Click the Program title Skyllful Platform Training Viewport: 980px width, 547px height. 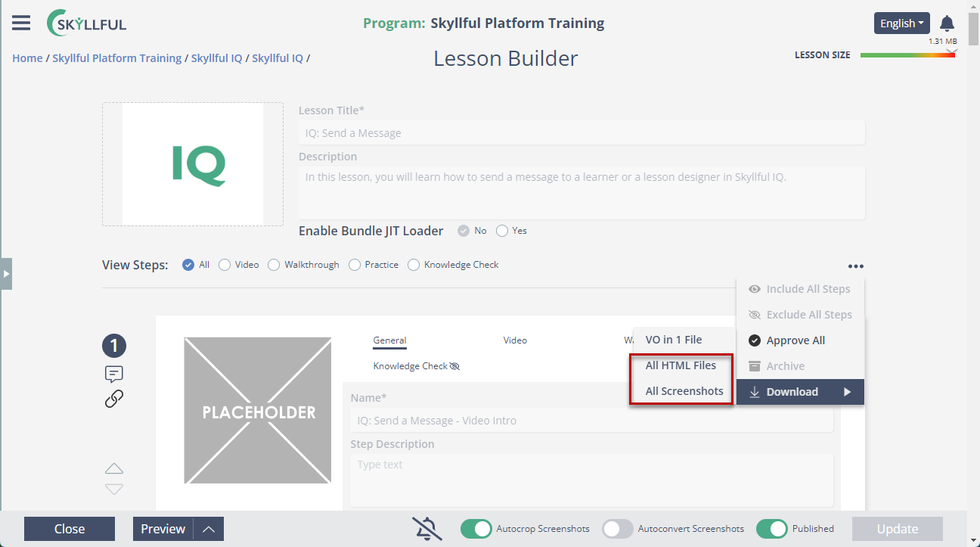(517, 23)
